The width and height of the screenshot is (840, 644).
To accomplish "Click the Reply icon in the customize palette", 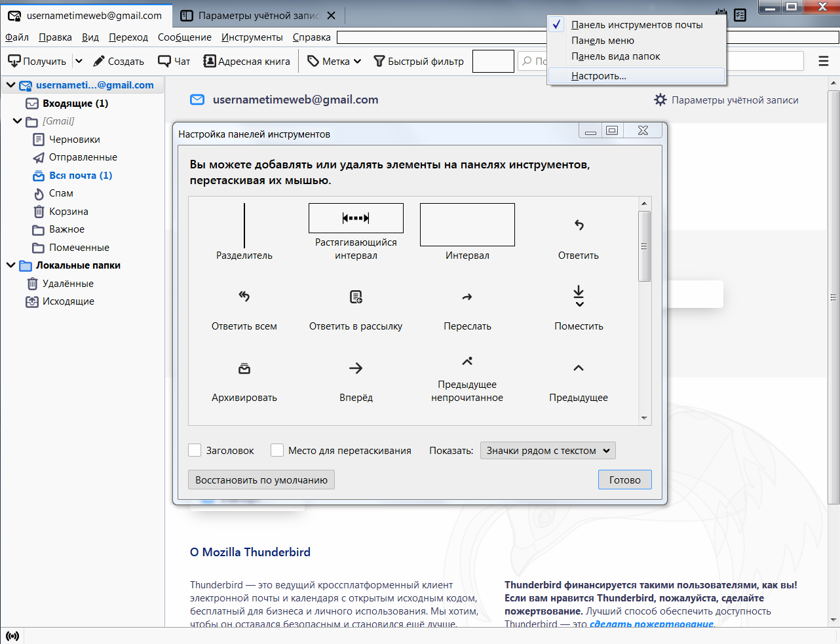I will [x=579, y=225].
